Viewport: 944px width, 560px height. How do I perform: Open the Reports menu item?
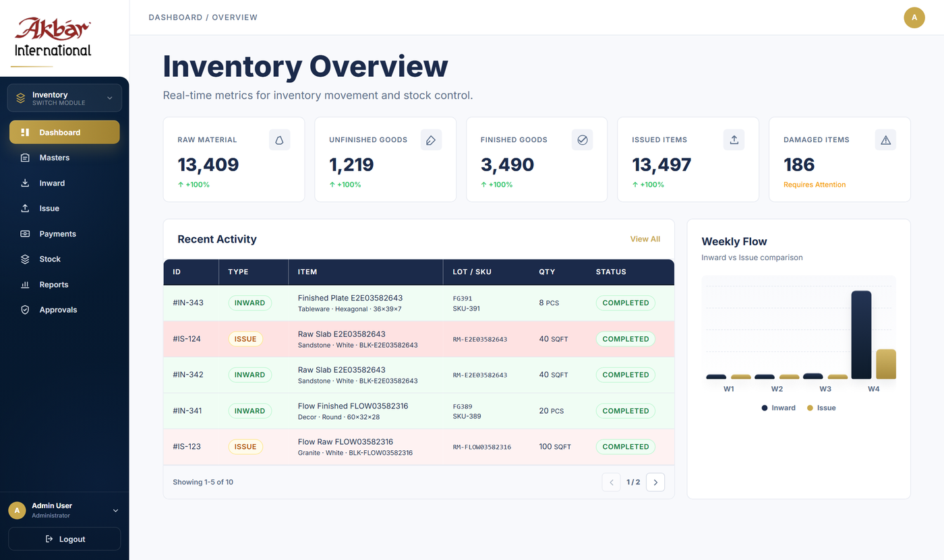(65, 284)
